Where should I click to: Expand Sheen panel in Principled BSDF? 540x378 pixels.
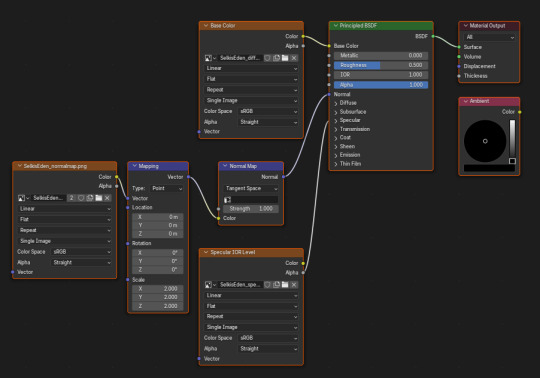pos(336,146)
